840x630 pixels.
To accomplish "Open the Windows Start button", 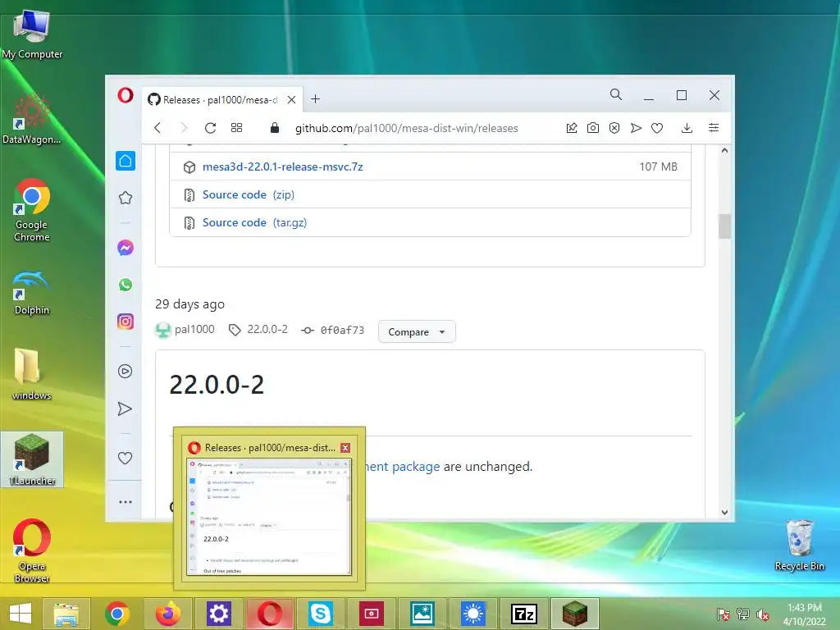I will tap(21, 614).
